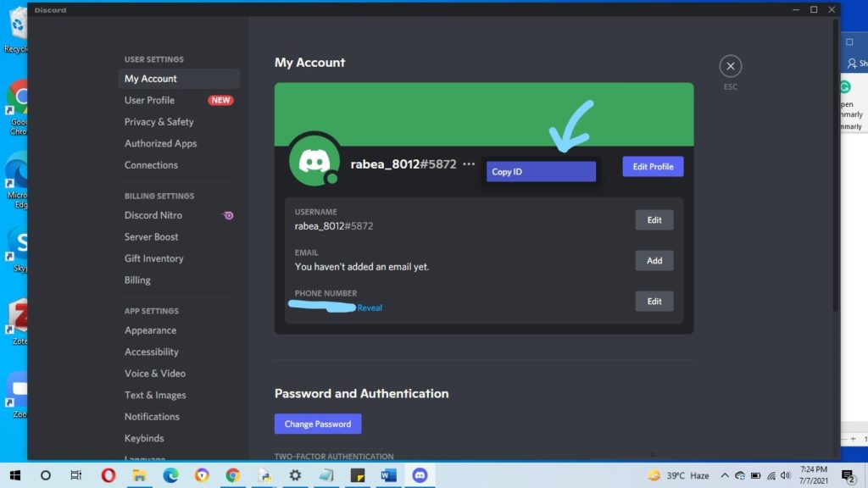Go to Privacy & Safety
Viewport: 868px width, 488px height.
(x=179, y=122)
